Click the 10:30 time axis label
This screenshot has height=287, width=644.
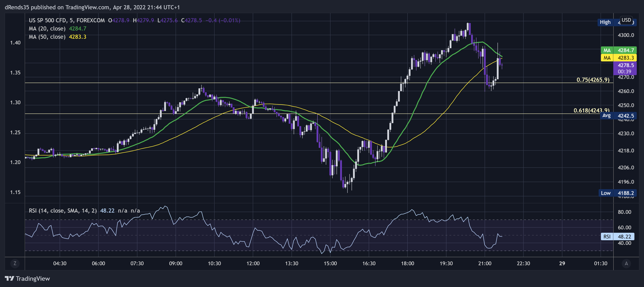(214, 263)
